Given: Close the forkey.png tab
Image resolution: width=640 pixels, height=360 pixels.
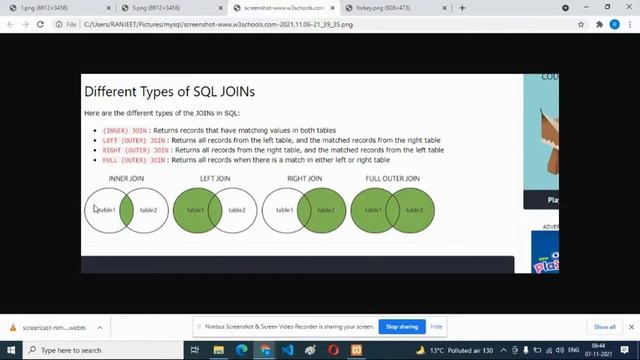Looking at the screenshot, I should tap(444, 8).
